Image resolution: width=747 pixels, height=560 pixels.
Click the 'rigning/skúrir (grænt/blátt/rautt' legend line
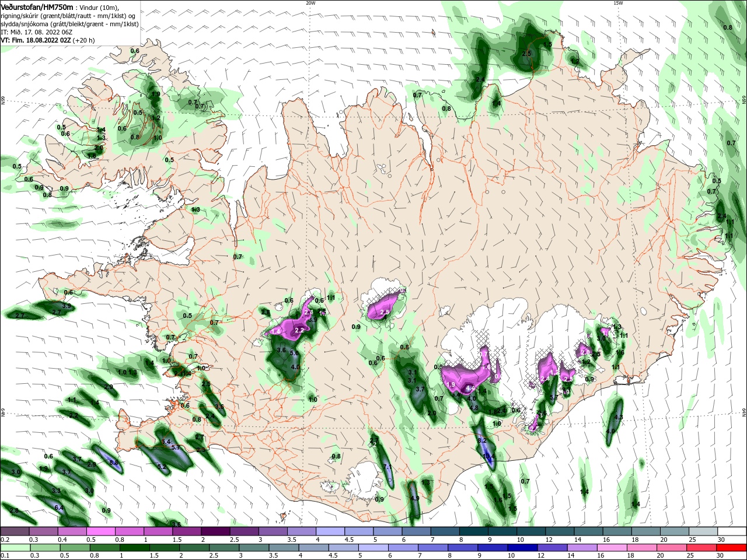tap(68, 16)
